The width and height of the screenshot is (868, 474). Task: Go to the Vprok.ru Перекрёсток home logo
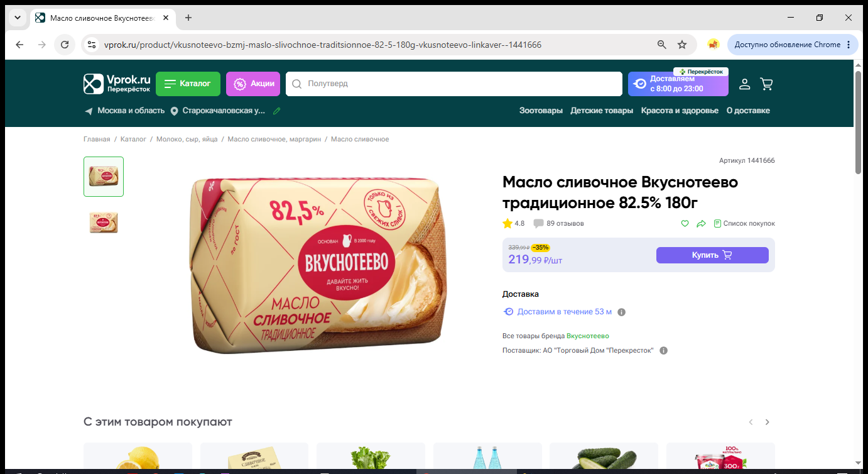point(117,84)
